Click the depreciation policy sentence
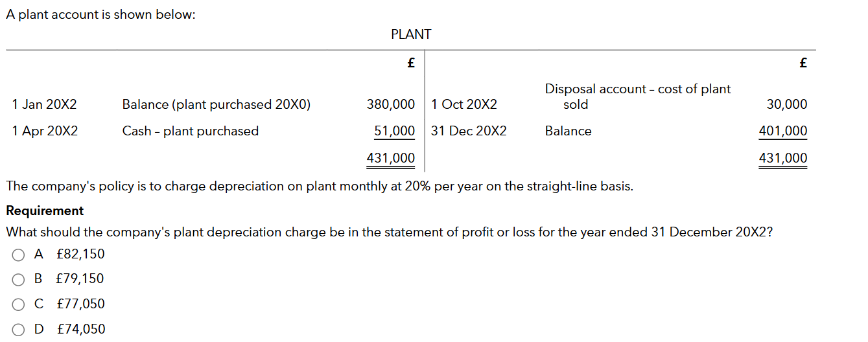Screen dimensions: 868x342 click(320, 187)
